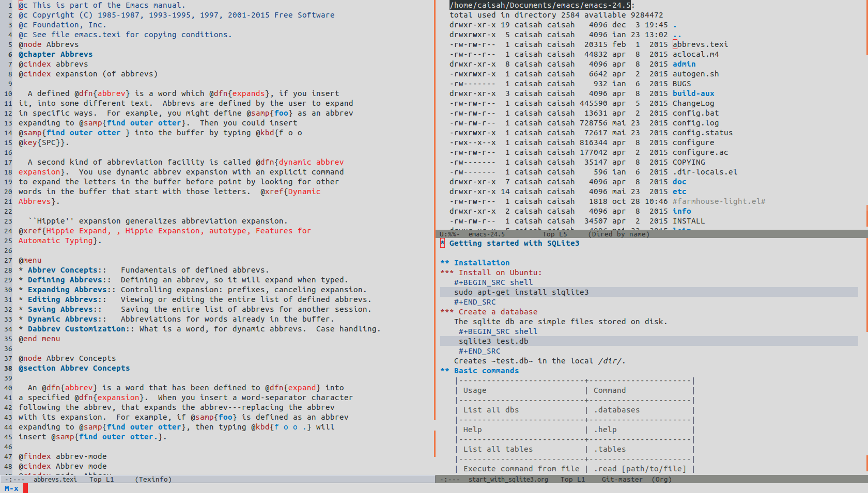The width and height of the screenshot is (868, 493).
Task: Follow 'Defining Abbrevs' menu entry
Action: pyautogui.click(x=65, y=280)
